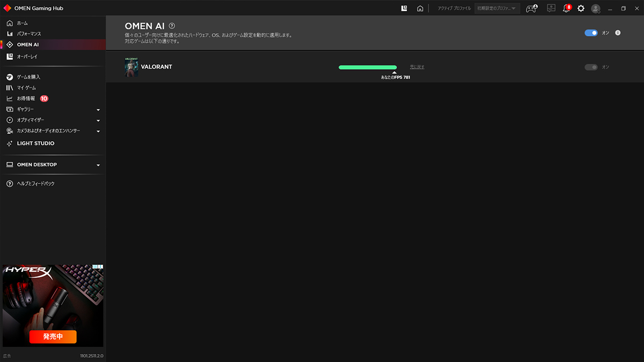644x362 pixels.
Task: Click the HyperX advertisement banner
Action: (x=53, y=306)
